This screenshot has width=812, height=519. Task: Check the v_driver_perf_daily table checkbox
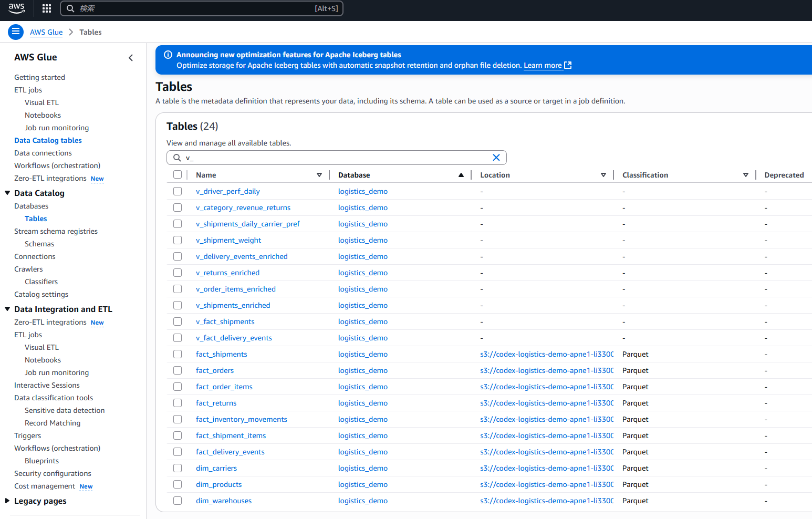coord(178,191)
